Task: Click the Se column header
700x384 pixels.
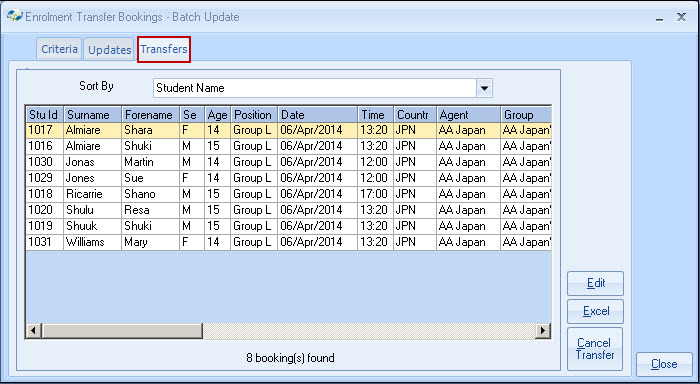Action: coord(192,115)
